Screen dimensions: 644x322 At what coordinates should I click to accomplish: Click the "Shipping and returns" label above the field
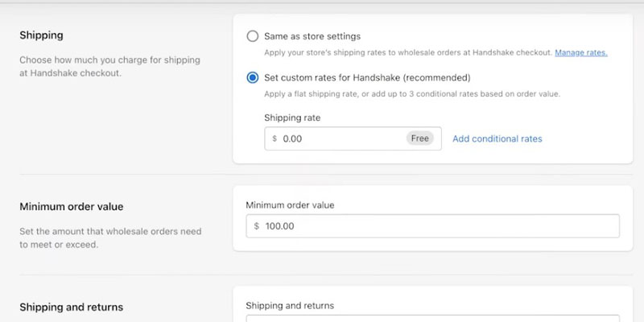pyautogui.click(x=289, y=306)
